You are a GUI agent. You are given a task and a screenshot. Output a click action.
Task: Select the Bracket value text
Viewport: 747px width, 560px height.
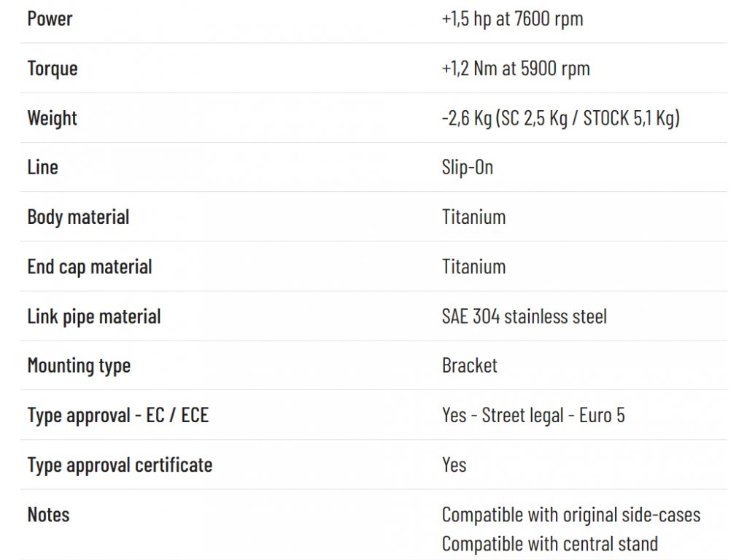pyautogui.click(x=470, y=366)
